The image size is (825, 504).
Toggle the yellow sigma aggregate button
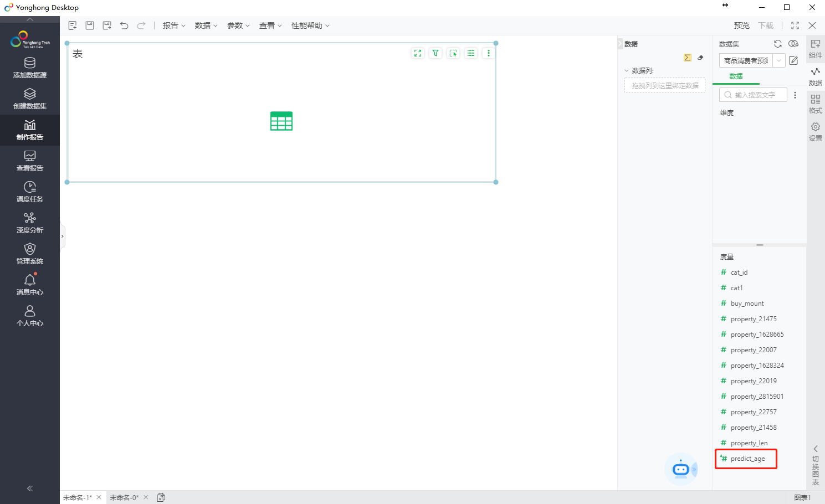688,58
